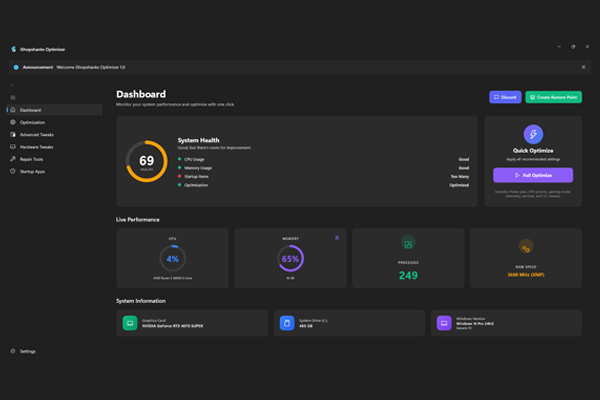The image size is (600, 400).
Task: Click the Quick Optimize lightning bolt icon
Action: click(x=533, y=134)
